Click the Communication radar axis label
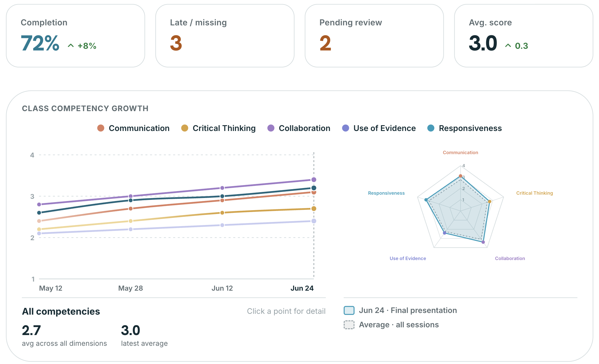599x364 pixels. click(460, 152)
